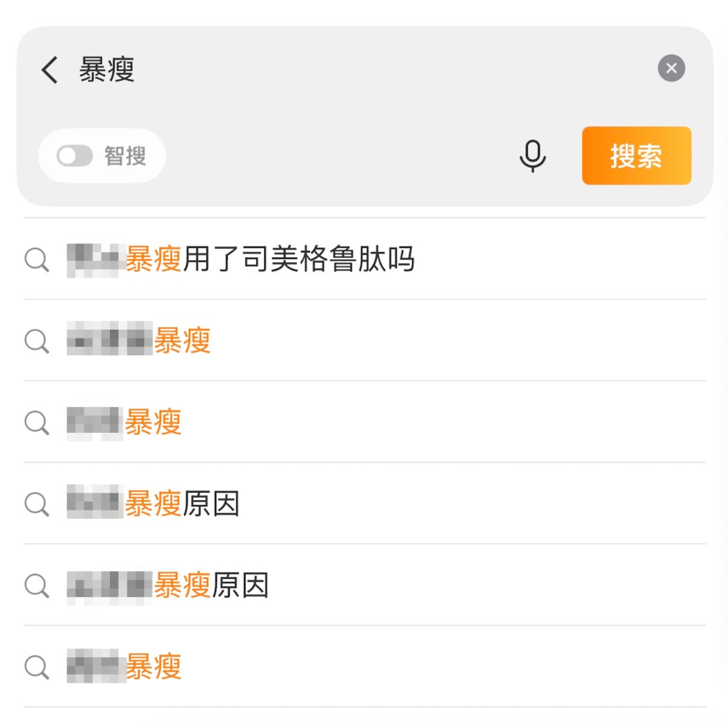Choose the second suggestion ending in 暴瘦

[182, 341]
